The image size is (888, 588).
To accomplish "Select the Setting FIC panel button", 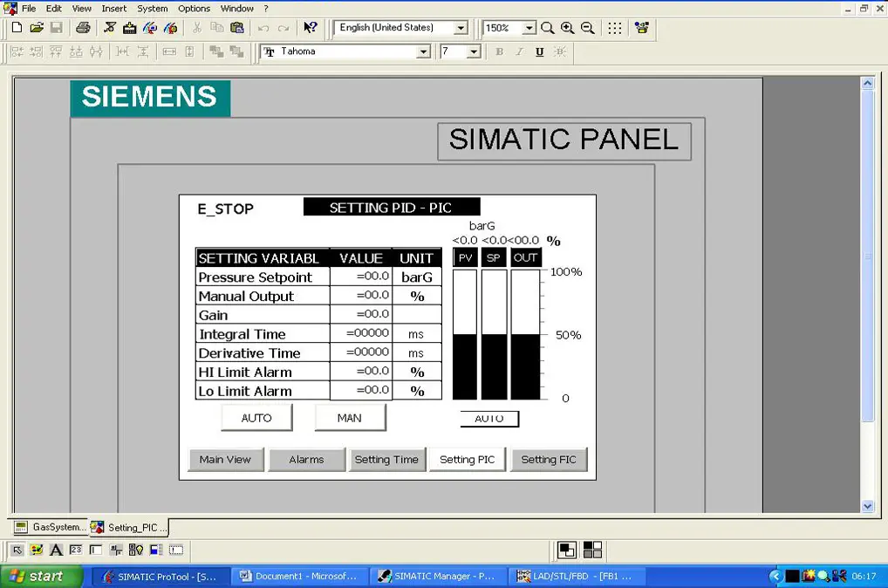I will click(x=549, y=460).
